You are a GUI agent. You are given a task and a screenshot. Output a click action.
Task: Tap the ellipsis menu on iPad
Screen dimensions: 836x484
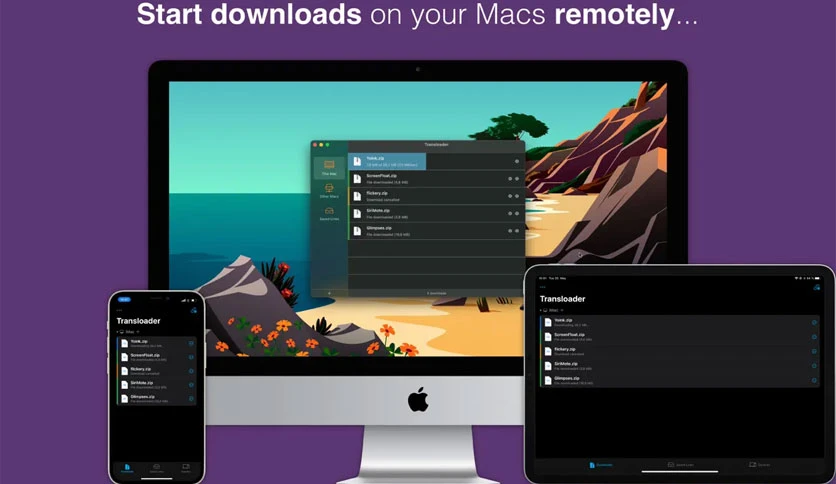[542, 287]
